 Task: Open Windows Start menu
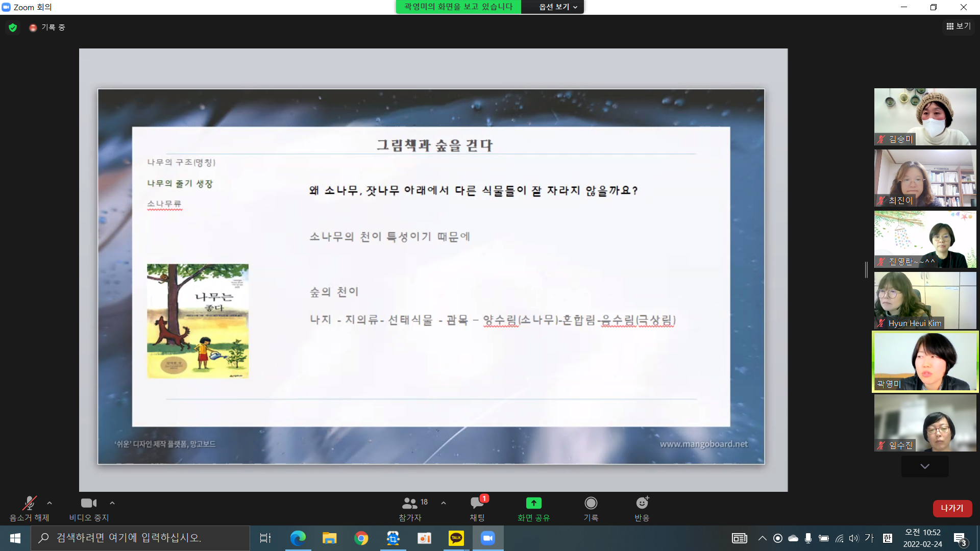point(15,538)
